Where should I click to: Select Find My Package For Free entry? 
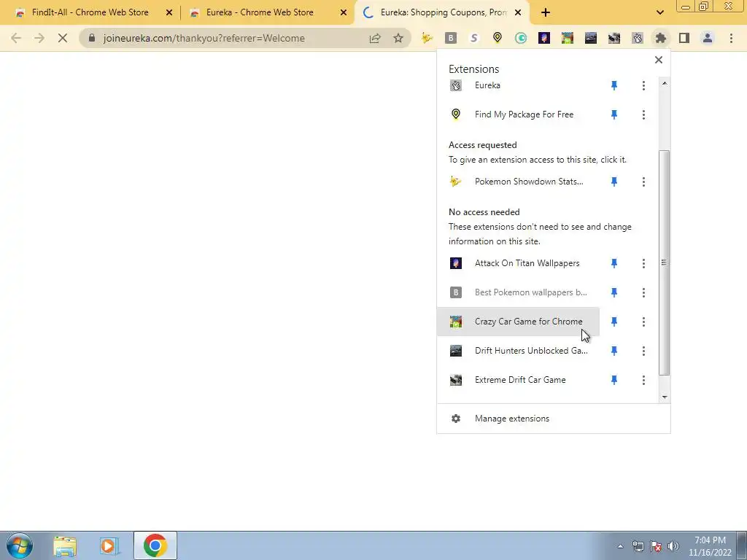[x=519, y=114]
